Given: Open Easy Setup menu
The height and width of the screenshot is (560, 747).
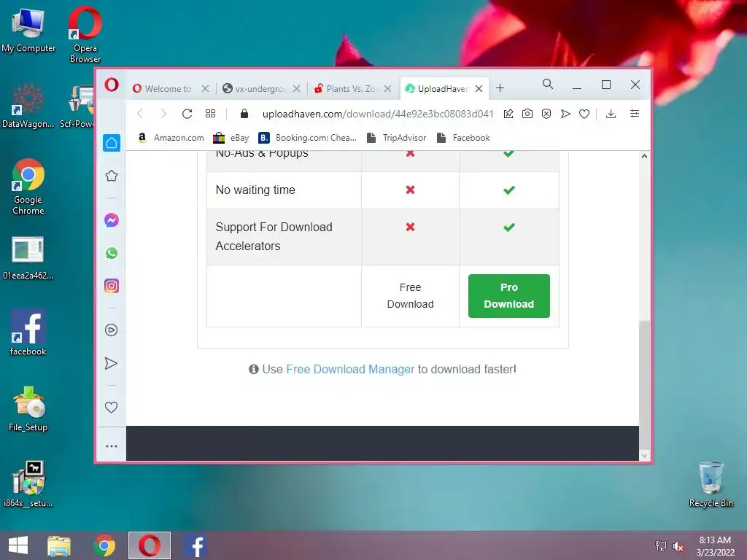Looking at the screenshot, I should click(635, 113).
